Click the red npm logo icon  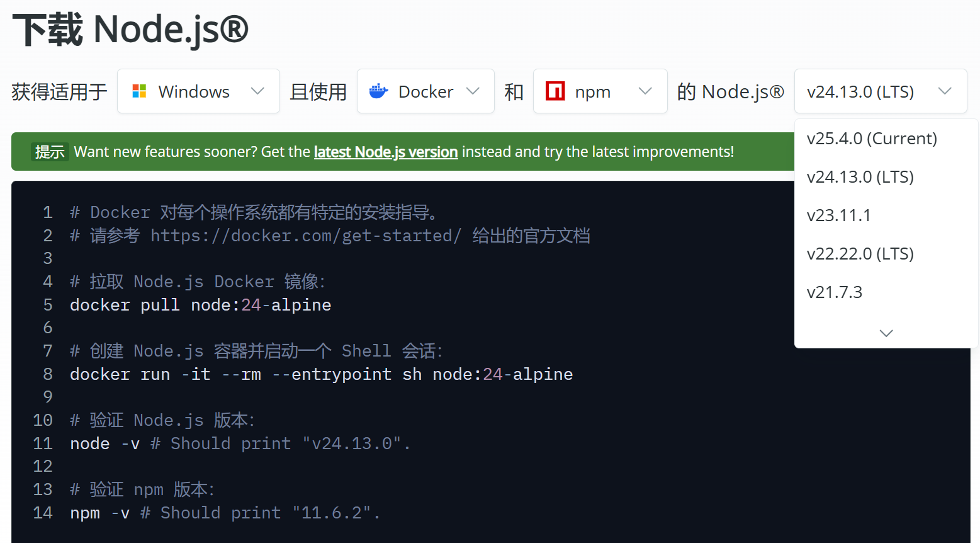tap(555, 91)
